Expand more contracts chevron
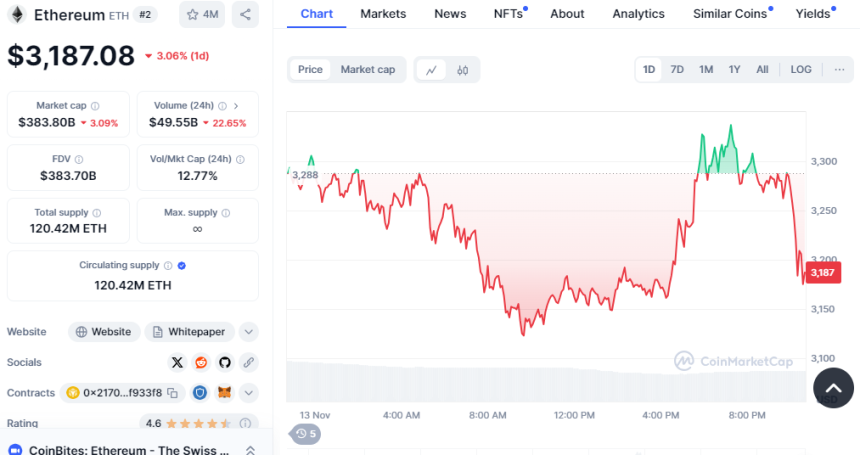The width and height of the screenshot is (860, 455). (249, 393)
